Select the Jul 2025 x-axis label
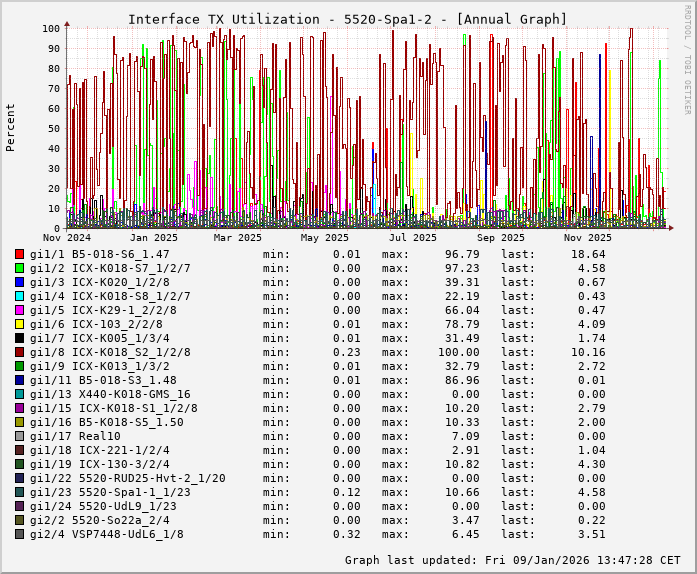 (413, 238)
